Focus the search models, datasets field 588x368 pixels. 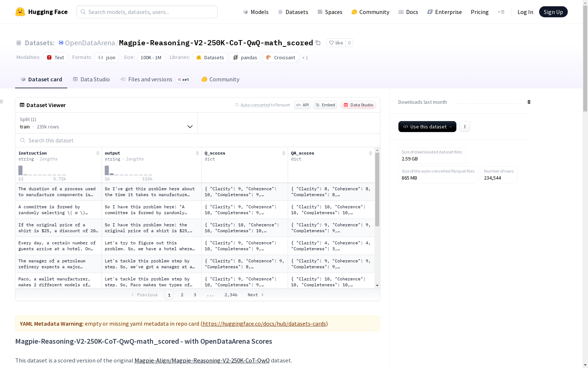pyautogui.click(x=147, y=12)
